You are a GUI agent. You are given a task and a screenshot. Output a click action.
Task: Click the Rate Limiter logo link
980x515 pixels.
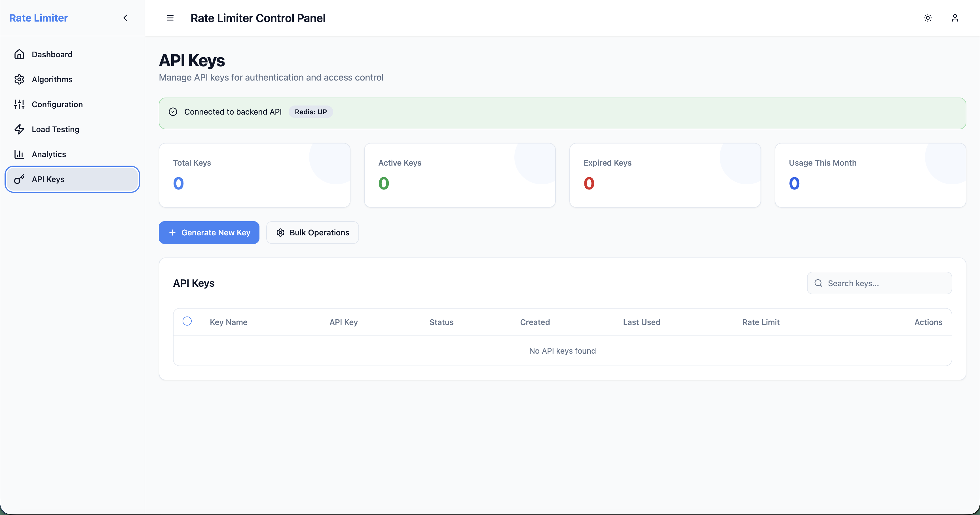[x=39, y=18]
